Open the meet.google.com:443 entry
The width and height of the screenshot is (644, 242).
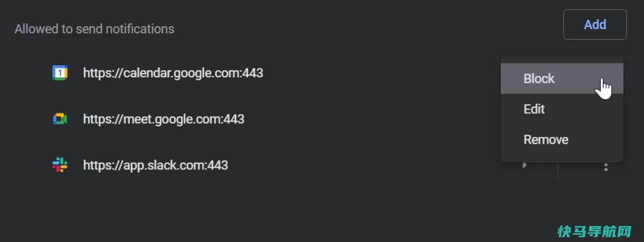164,119
